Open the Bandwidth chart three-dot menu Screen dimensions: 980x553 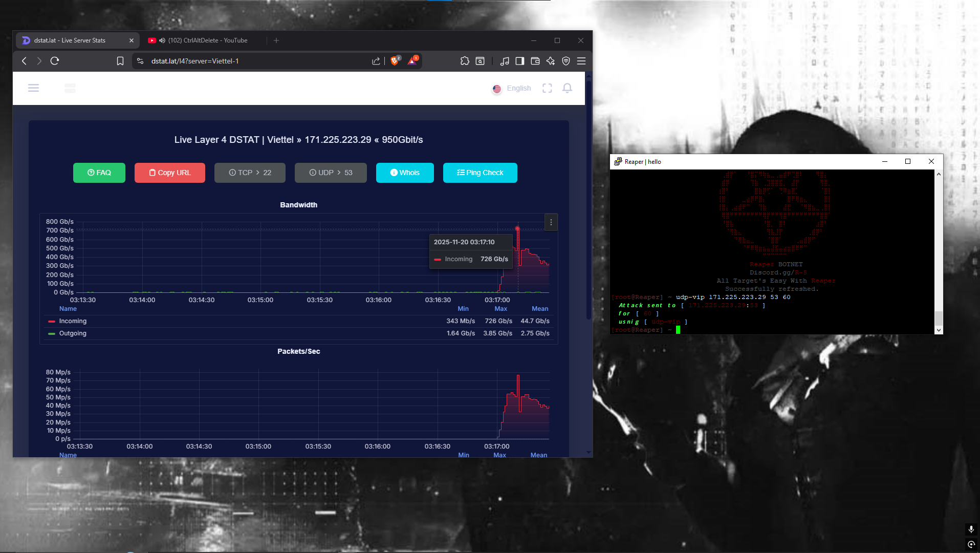(551, 222)
